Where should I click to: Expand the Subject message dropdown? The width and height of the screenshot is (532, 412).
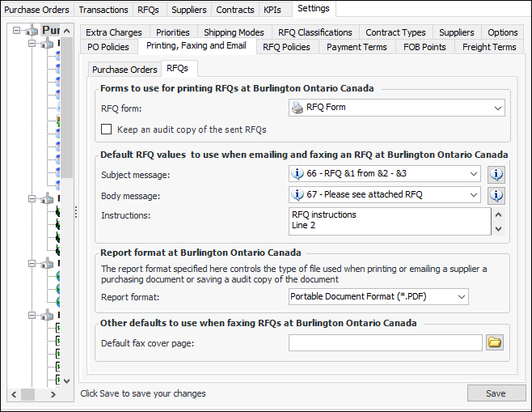point(473,174)
